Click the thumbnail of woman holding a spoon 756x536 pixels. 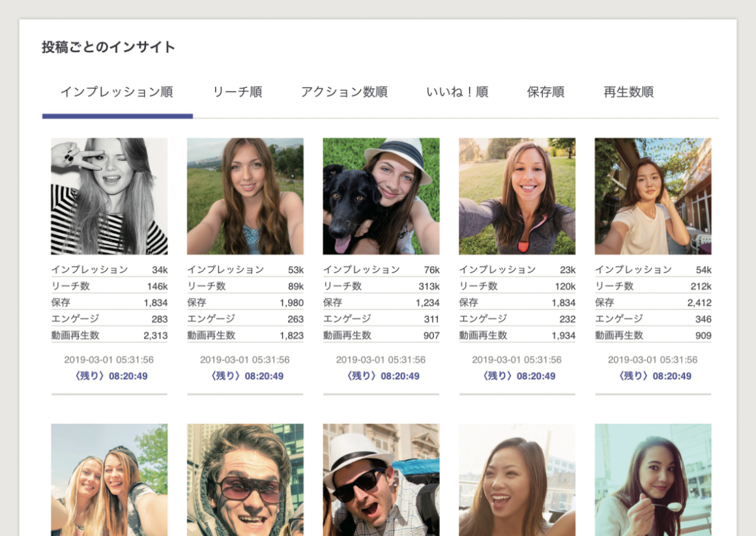pyautogui.click(x=653, y=479)
